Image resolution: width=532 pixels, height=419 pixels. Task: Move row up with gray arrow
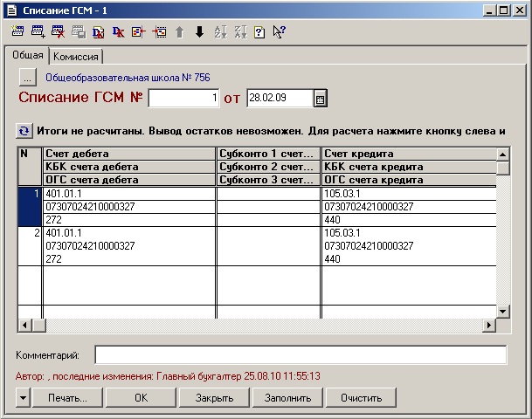click(179, 32)
